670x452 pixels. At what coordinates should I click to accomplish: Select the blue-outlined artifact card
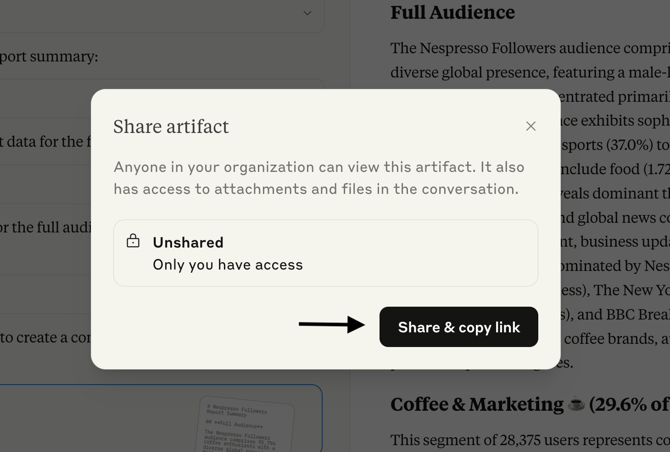point(161,418)
